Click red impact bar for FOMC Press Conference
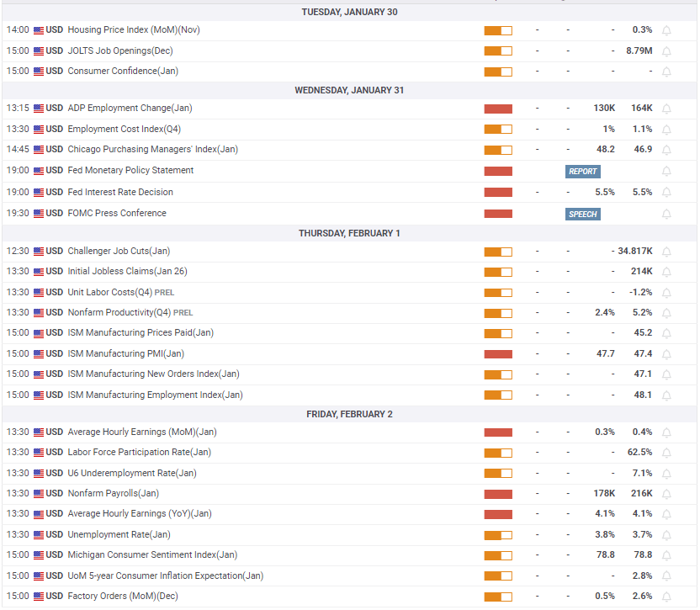Screen dimensions: 700x610 click(498, 214)
